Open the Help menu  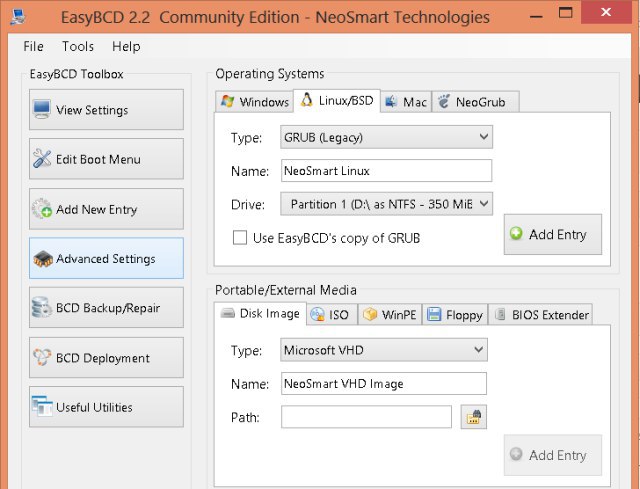(x=126, y=46)
